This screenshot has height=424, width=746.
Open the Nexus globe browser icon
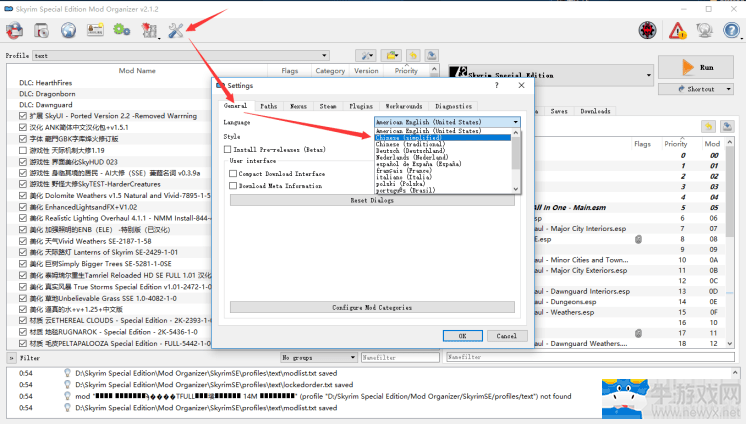pos(69,30)
